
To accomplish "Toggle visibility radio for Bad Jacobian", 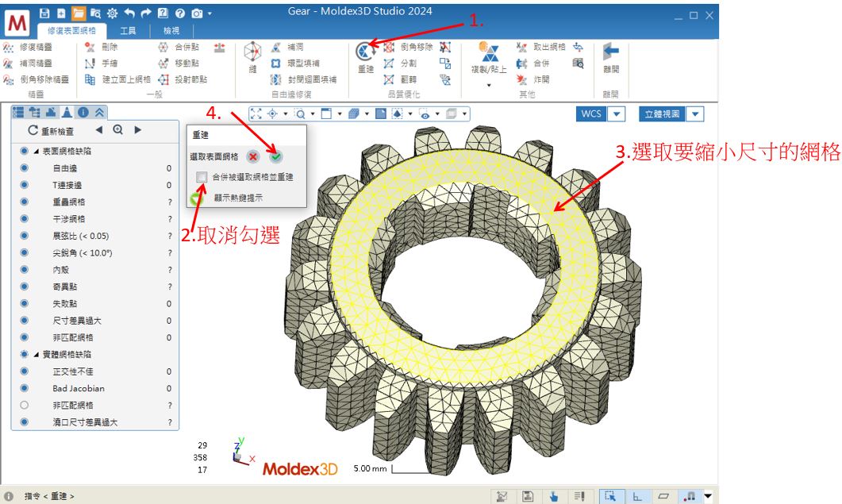I will [24, 388].
